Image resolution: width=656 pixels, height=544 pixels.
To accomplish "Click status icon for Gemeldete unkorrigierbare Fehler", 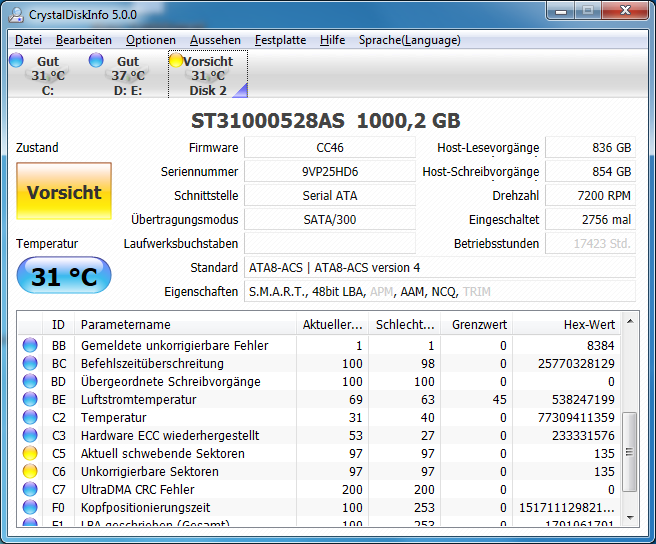I will point(30,345).
